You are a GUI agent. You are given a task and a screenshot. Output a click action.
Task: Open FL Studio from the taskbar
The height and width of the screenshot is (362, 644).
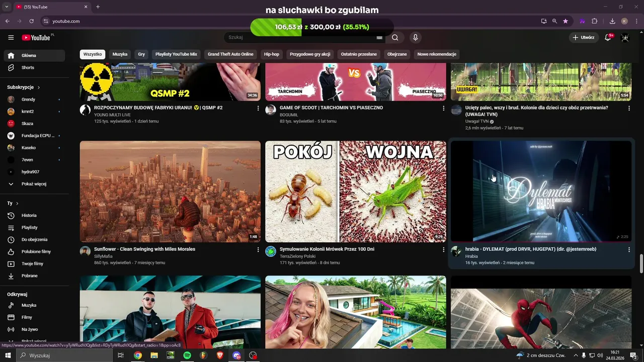click(203, 355)
